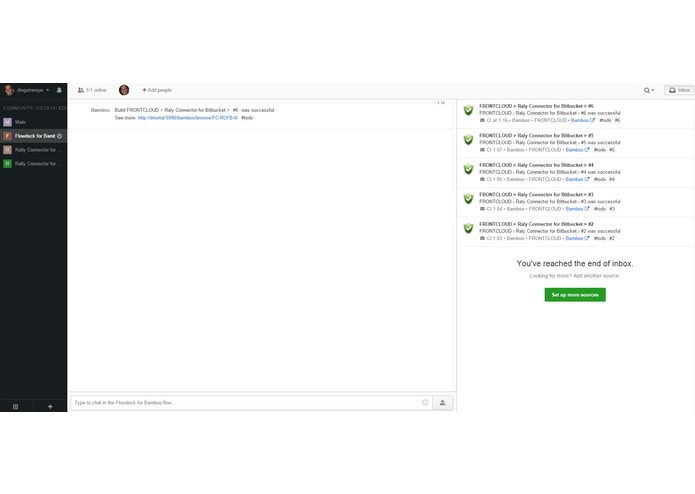Click the CI source icon on build #4 row
The image size is (695, 494).
point(482,179)
